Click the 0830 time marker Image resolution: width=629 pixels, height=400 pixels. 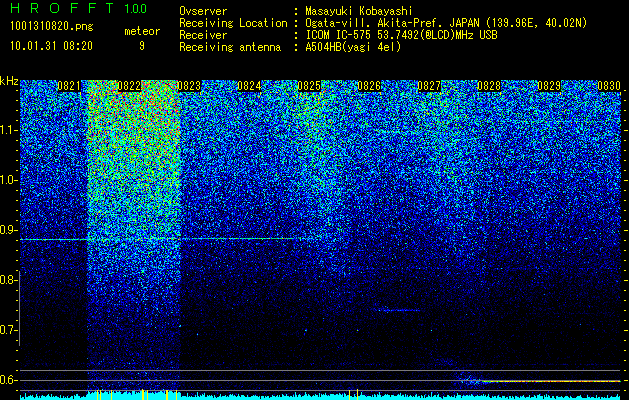(x=609, y=86)
